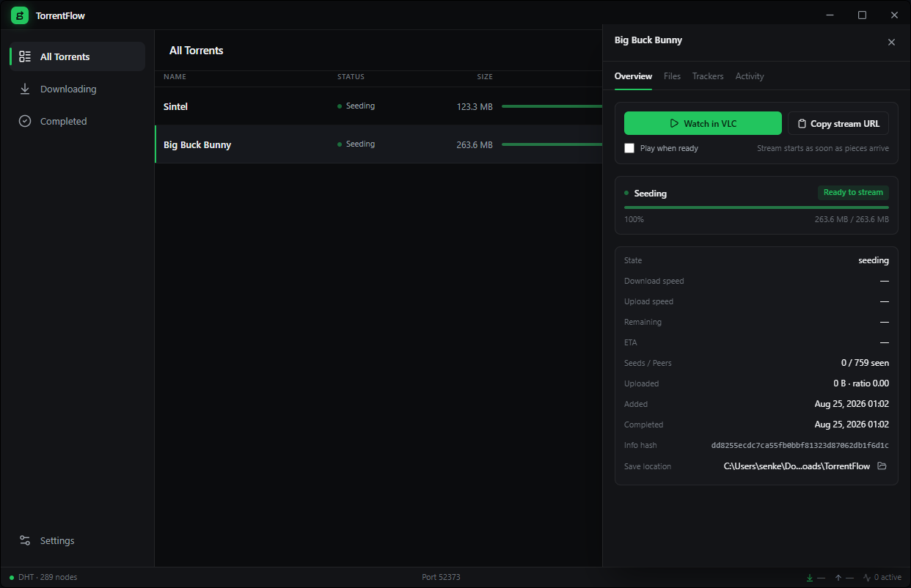Click DHT · 289 nodes status text
The height and width of the screenshot is (588, 911).
point(48,577)
